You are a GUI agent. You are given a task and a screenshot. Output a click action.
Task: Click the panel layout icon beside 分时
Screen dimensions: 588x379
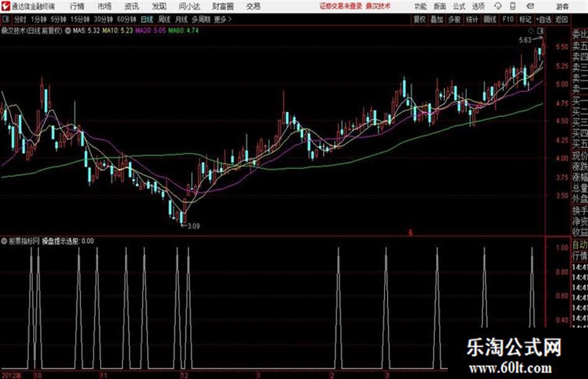(x=5, y=19)
